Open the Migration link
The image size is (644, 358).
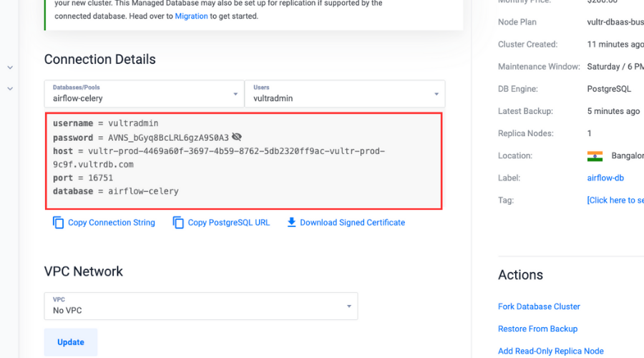pyautogui.click(x=191, y=16)
